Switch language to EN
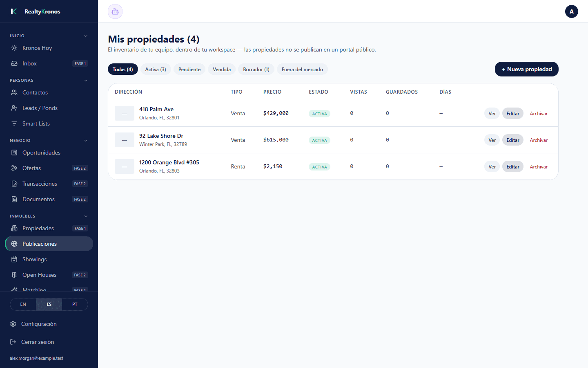 (x=23, y=304)
